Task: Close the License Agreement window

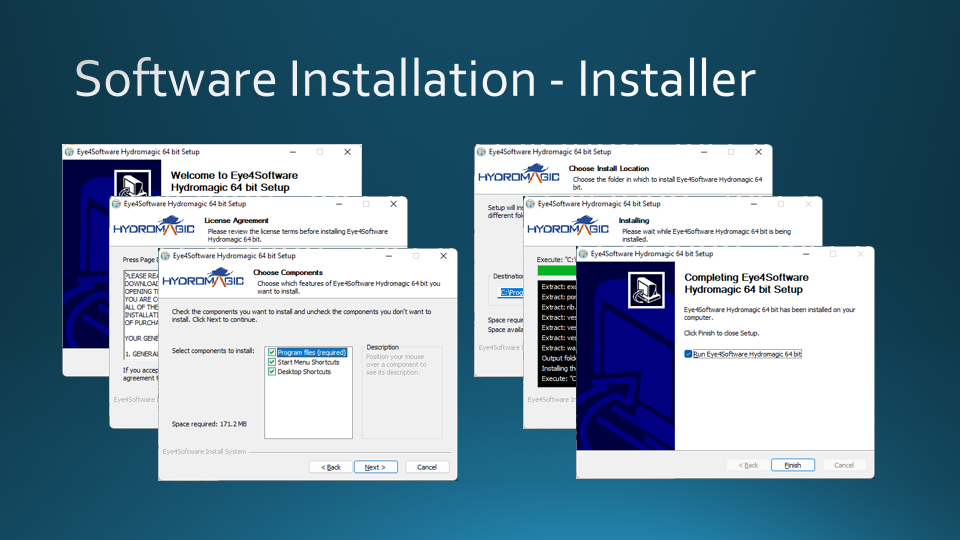Action: click(x=394, y=204)
